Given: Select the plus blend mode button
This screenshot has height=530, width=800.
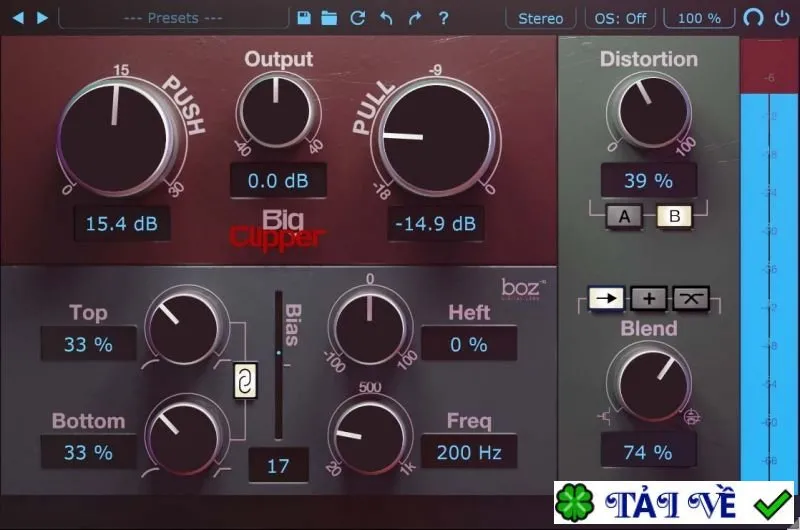Looking at the screenshot, I should [x=649, y=298].
